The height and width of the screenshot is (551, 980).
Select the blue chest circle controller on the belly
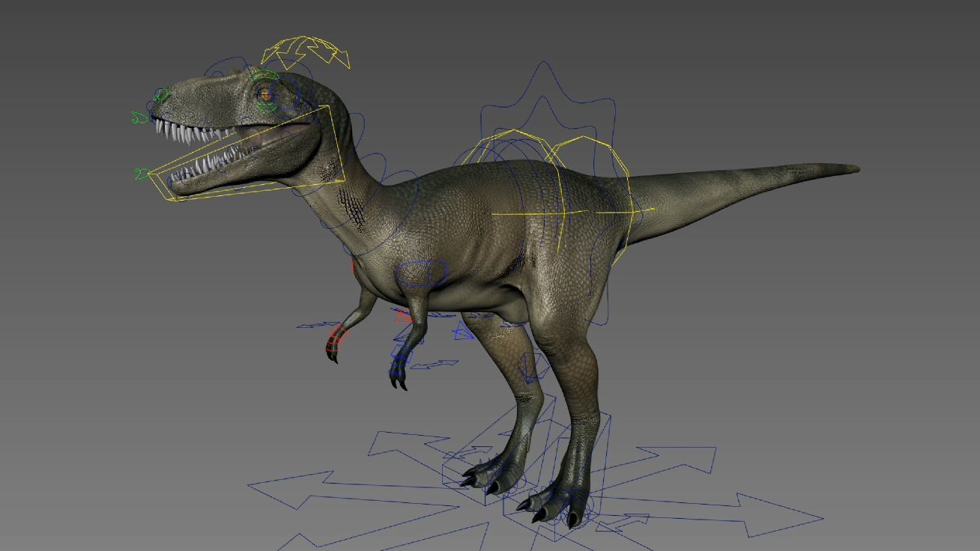pos(423,273)
